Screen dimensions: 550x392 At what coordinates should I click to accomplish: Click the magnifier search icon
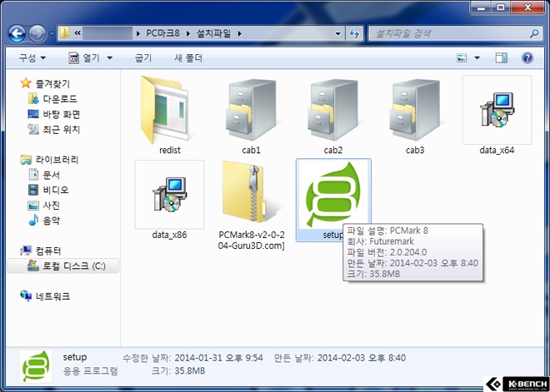coord(534,33)
